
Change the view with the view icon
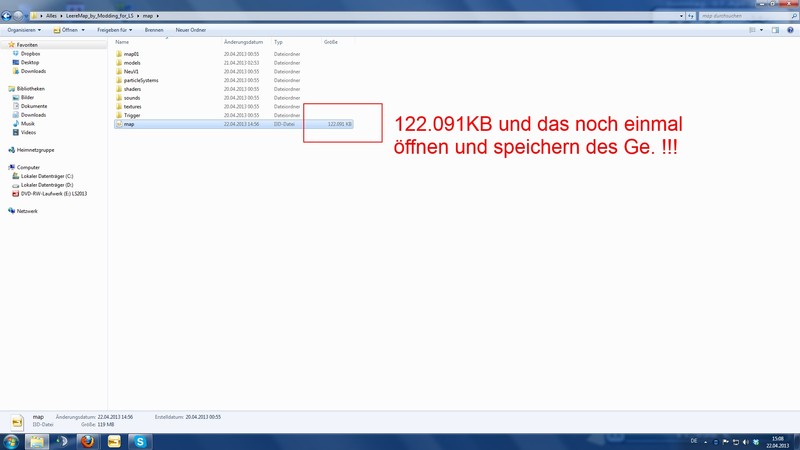point(752,30)
